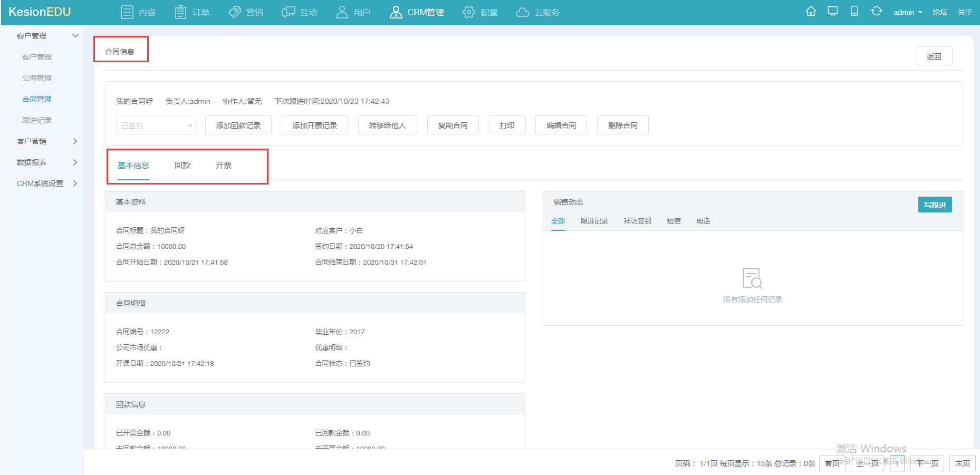Switch to the 开票 tab
Viewport: 980px width, 475px height.
click(224, 166)
